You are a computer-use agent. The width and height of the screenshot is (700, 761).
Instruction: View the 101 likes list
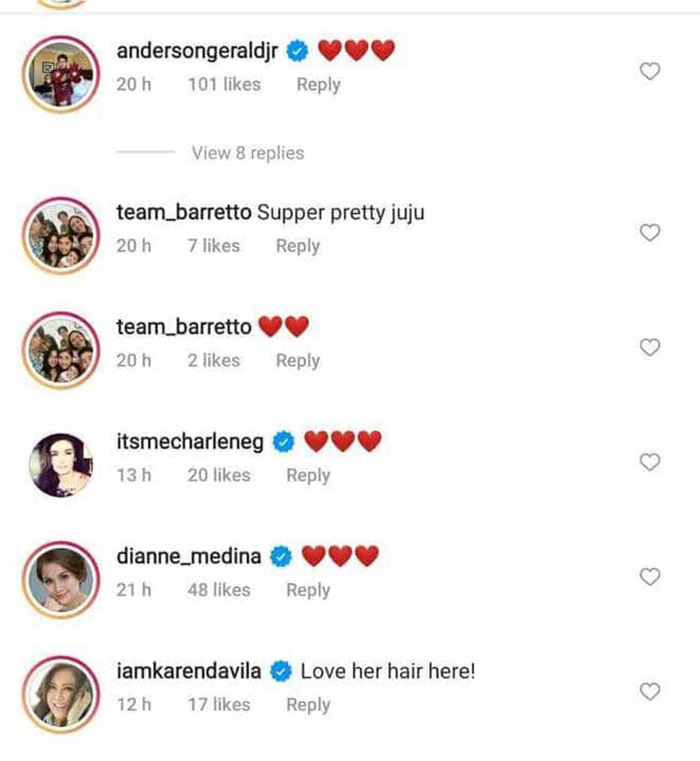coord(224,84)
